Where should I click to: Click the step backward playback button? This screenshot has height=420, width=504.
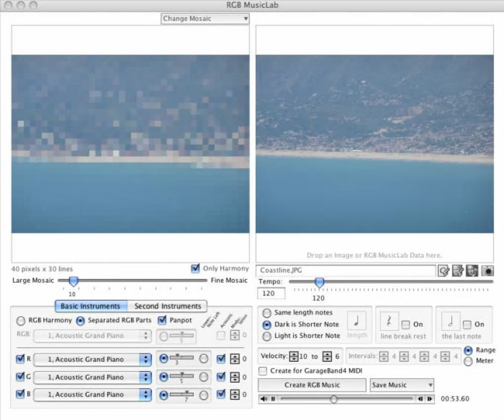(x=420, y=399)
